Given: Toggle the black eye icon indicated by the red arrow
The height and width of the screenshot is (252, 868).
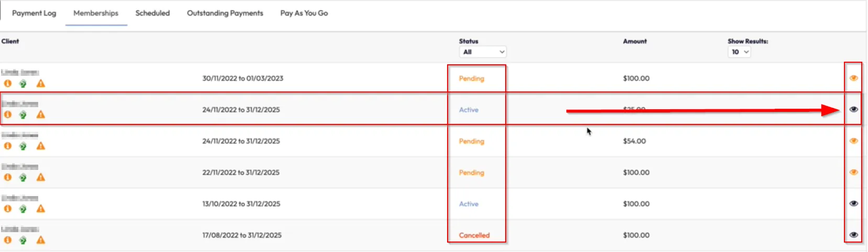Looking at the screenshot, I should coord(853,109).
